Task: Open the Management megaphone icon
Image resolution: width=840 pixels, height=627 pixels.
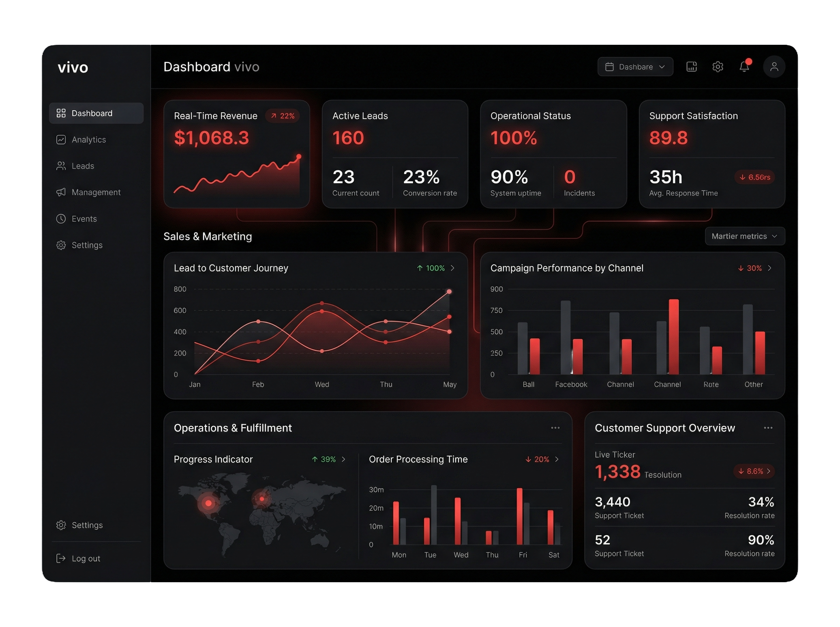Action: tap(61, 192)
